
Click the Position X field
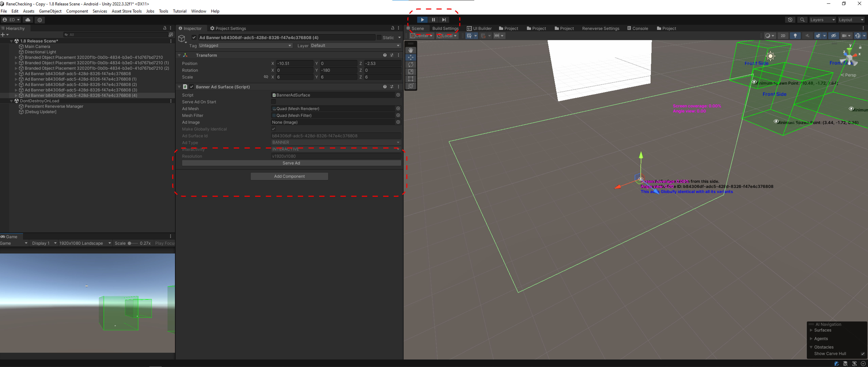coord(295,63)
